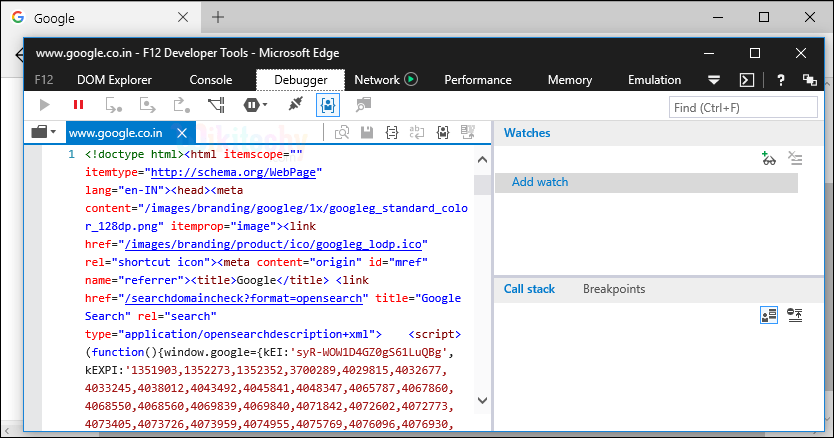Open the googleg_lodp.ico link in code

(273, 244)
